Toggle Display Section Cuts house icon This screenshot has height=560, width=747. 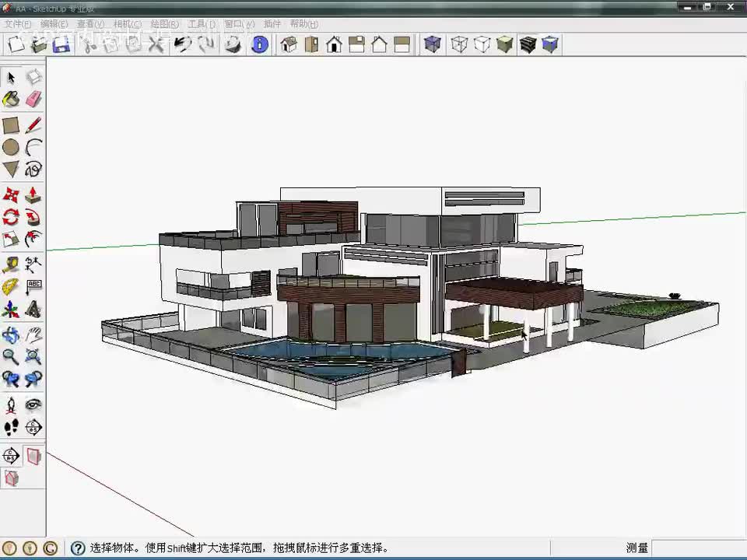click(x=11, y=478)
